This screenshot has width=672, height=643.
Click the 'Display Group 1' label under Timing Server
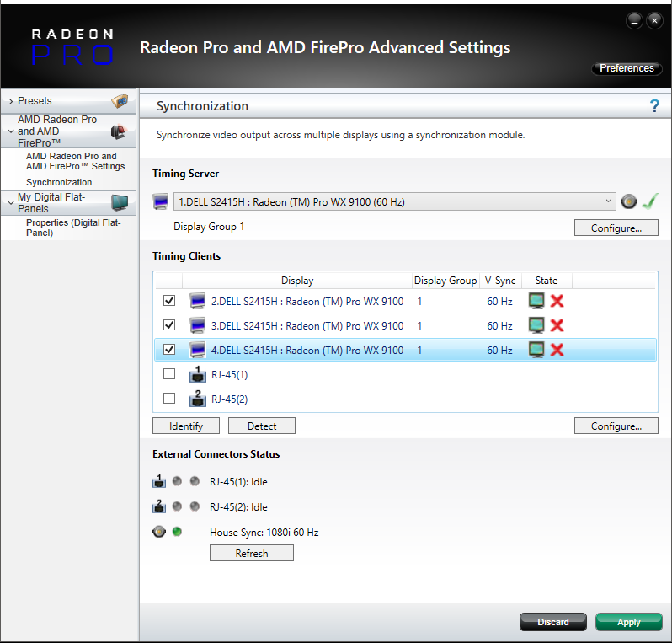(209, 227)
